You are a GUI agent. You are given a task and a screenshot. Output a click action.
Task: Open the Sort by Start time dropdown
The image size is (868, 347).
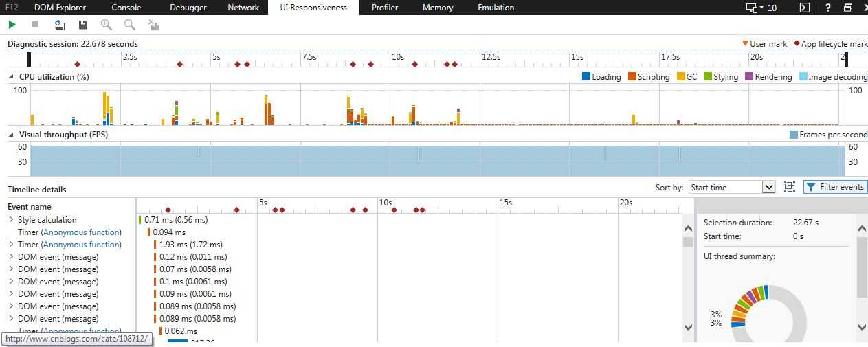[x=732, y=187]
